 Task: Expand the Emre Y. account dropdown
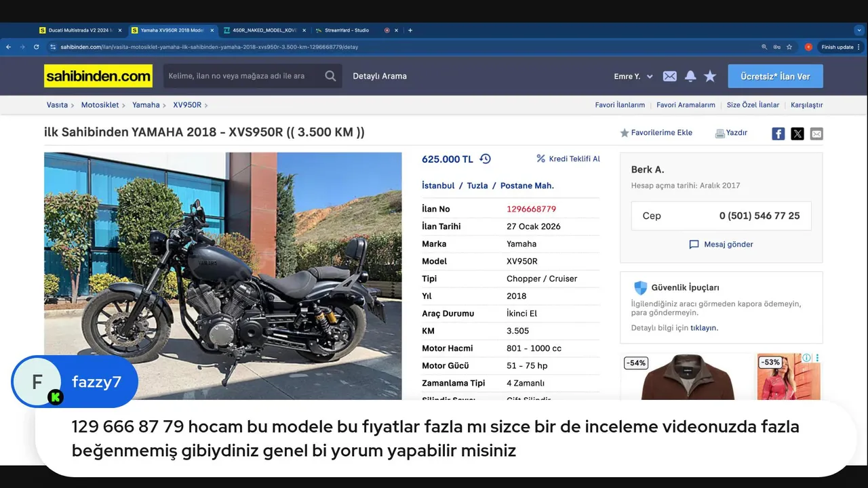(633, 77)
